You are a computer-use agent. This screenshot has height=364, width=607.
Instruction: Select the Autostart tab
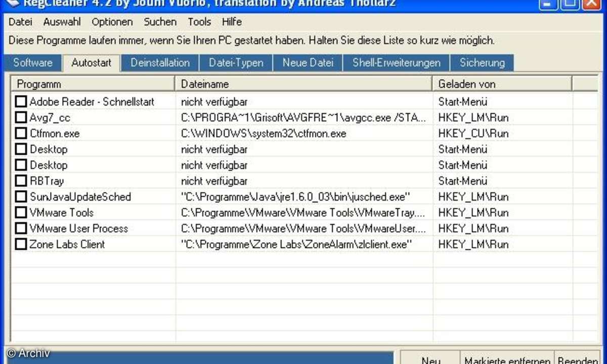click(91, 63)
